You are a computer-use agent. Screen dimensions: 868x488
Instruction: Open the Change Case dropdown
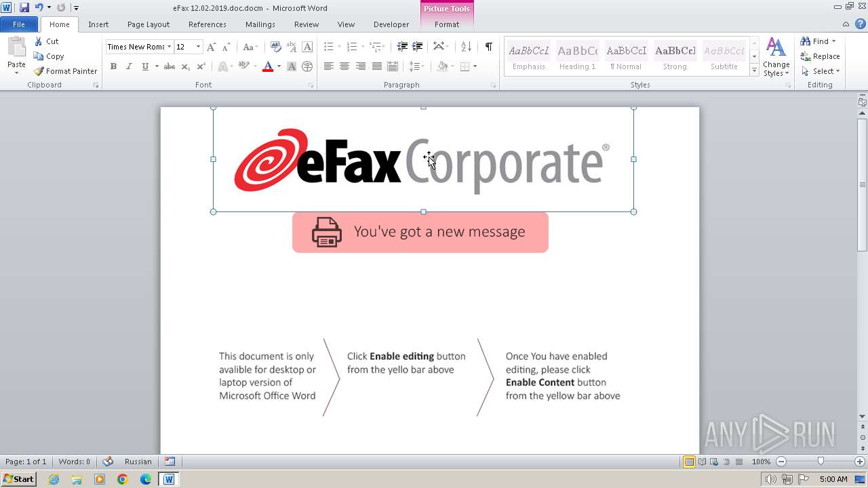click(249, 47)
